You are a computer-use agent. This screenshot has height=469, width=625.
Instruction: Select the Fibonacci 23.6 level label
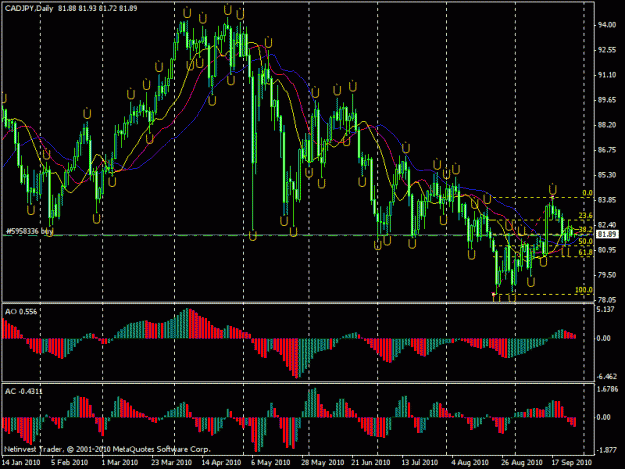[586, 216]
